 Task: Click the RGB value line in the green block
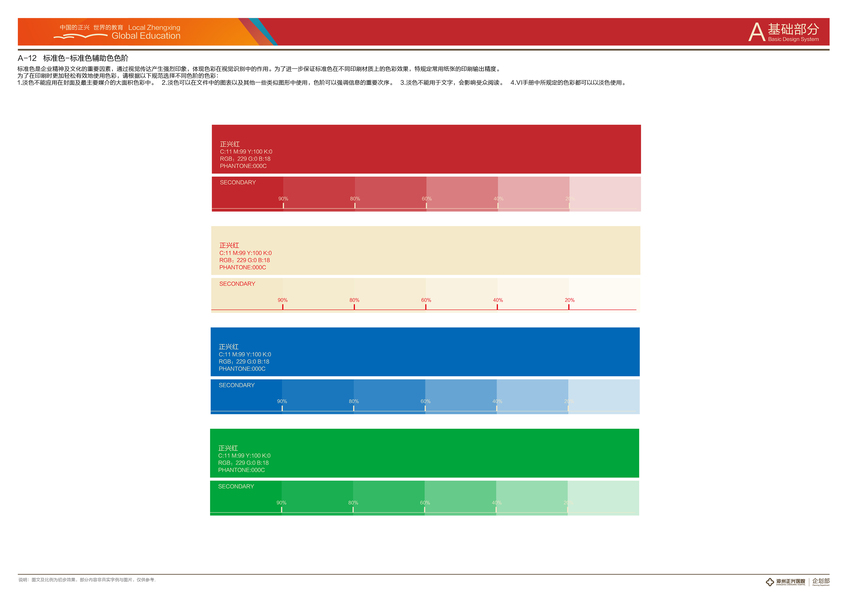[x=243, y=463]
